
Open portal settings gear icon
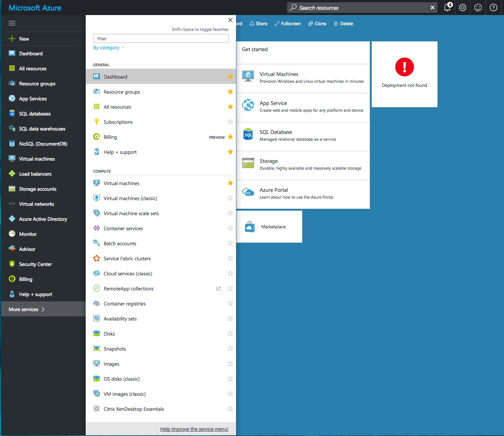[x=463, y=8]
